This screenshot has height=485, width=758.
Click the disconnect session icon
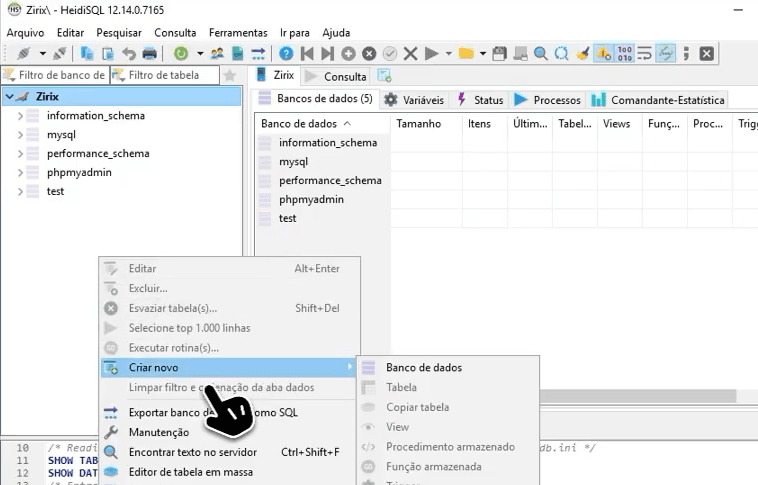59,53
